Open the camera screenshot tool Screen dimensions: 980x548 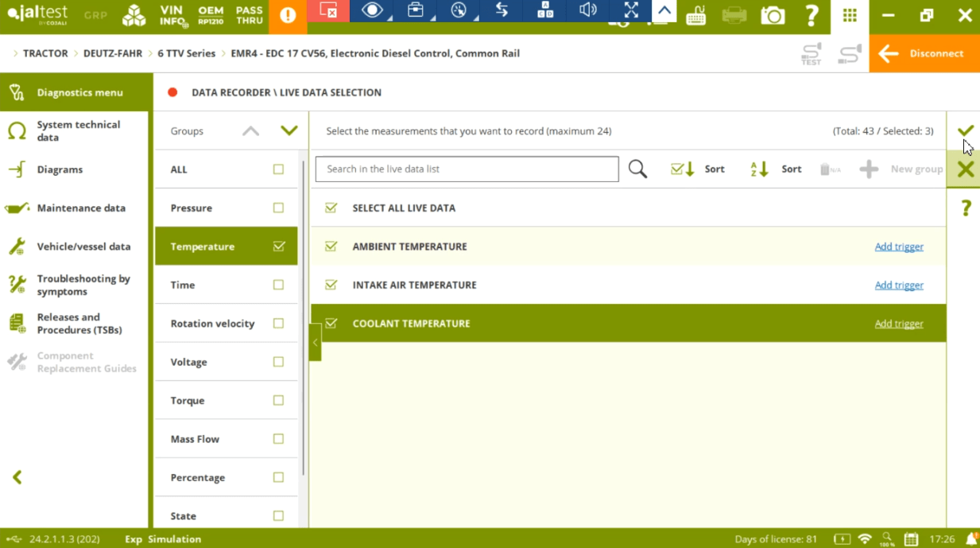click(772, 16)
